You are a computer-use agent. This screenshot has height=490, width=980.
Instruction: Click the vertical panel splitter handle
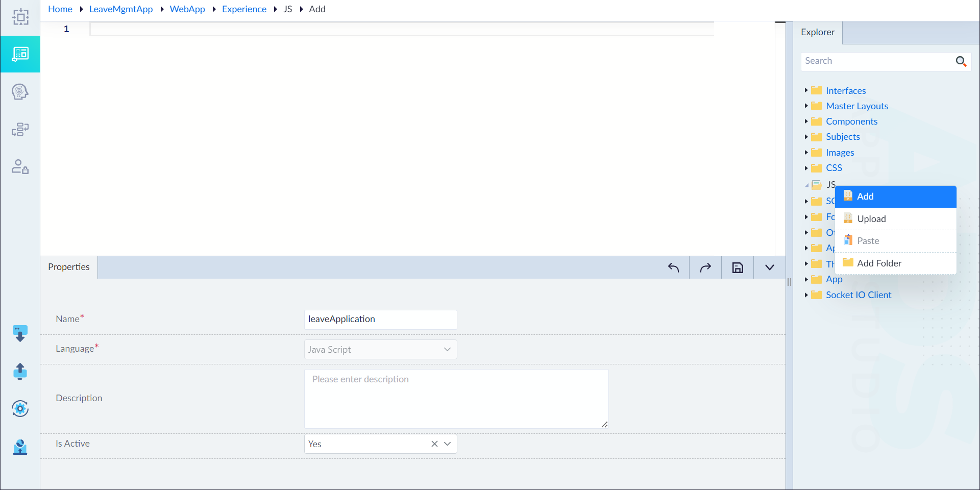[x=789, y=282]
